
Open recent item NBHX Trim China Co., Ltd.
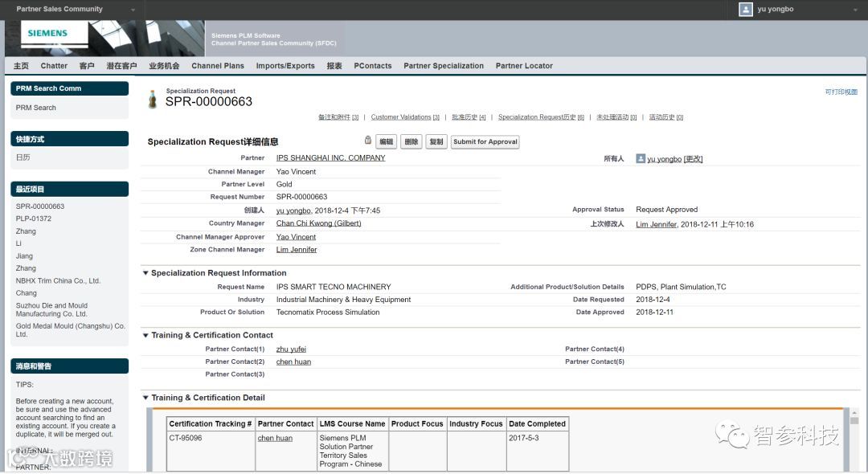pos(58,281)
